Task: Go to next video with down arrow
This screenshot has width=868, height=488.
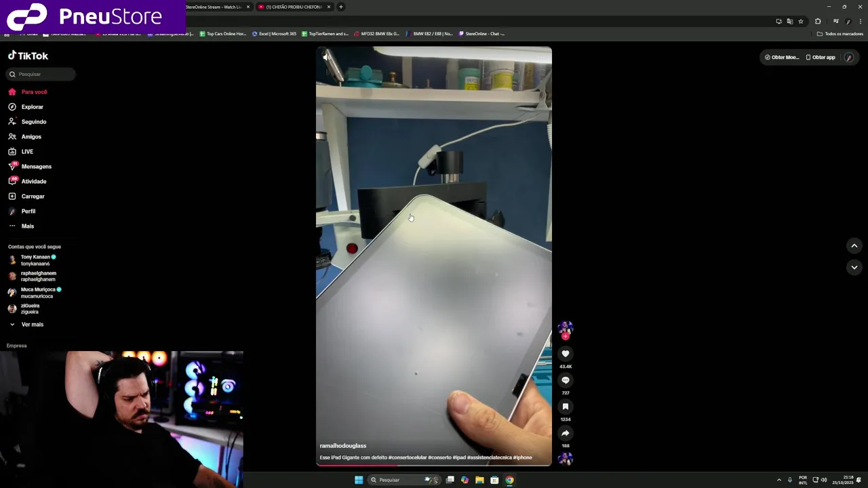Action: [x=854, y=267]
